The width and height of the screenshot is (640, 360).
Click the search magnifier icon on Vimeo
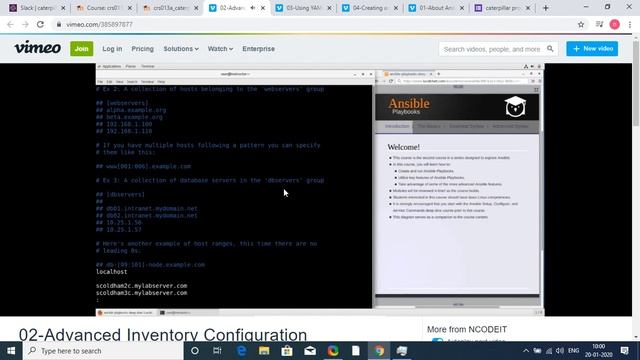550,49
